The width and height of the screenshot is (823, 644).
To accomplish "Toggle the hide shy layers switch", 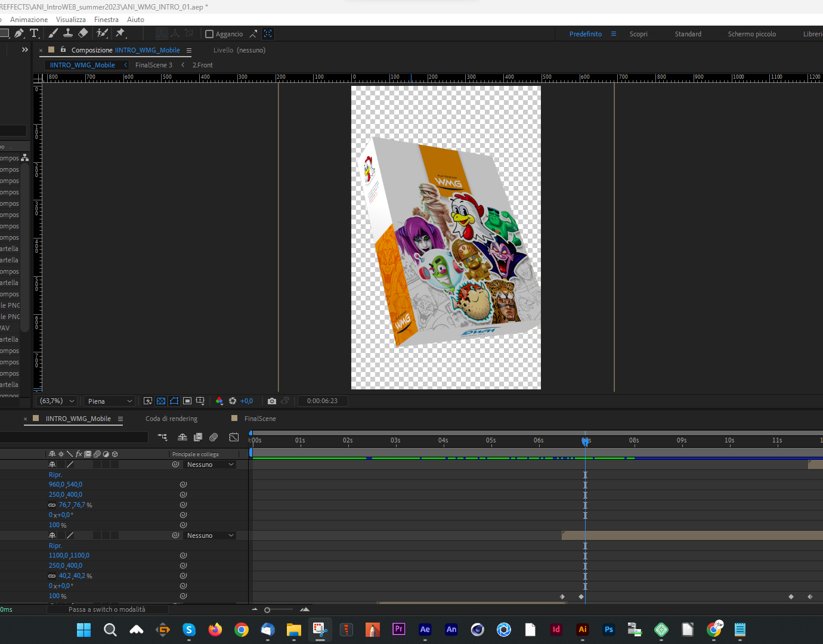I will 182,437.
